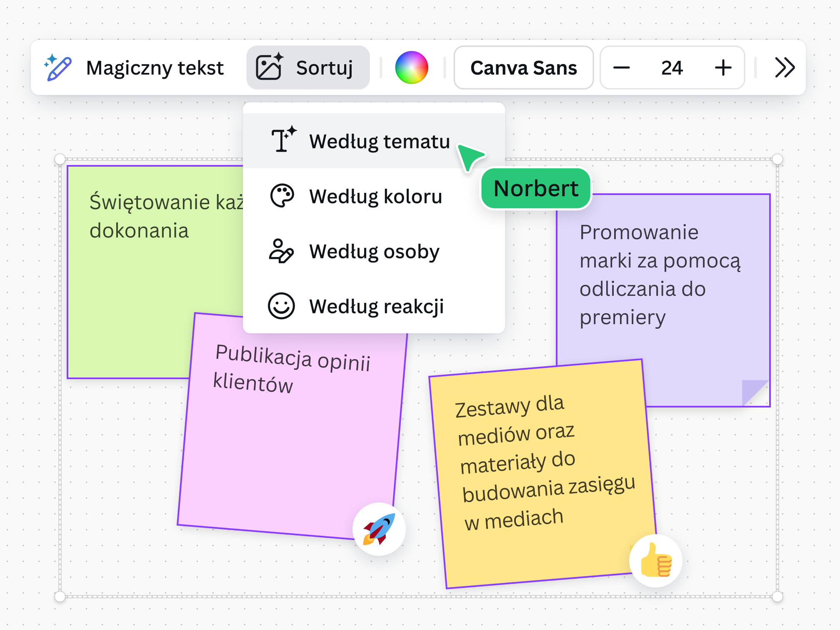The width and height of the screenshot is (840, 630).
Task: Expand more toolbar options with the double chevron
Action: (x=784, y=67)
